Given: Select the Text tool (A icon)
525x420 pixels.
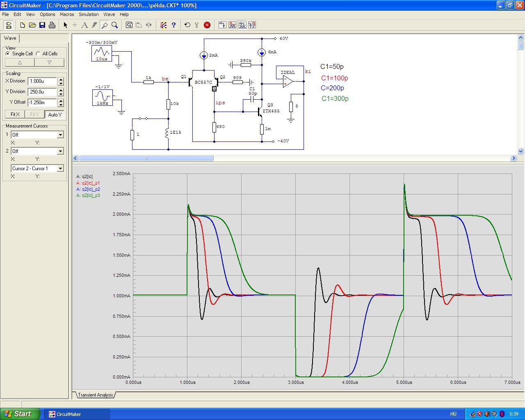Looking at the screenshot, I should [x=84, y=25].
